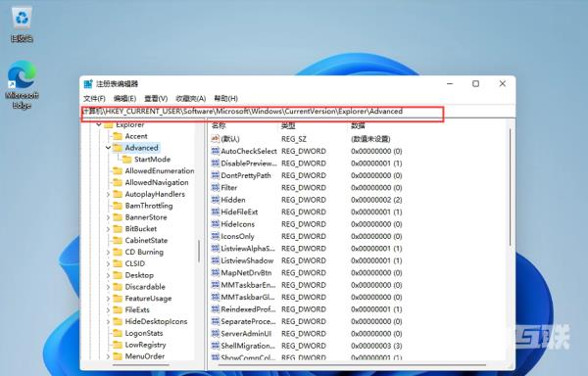Expand the FeatureUsage key

coord(108,299)
